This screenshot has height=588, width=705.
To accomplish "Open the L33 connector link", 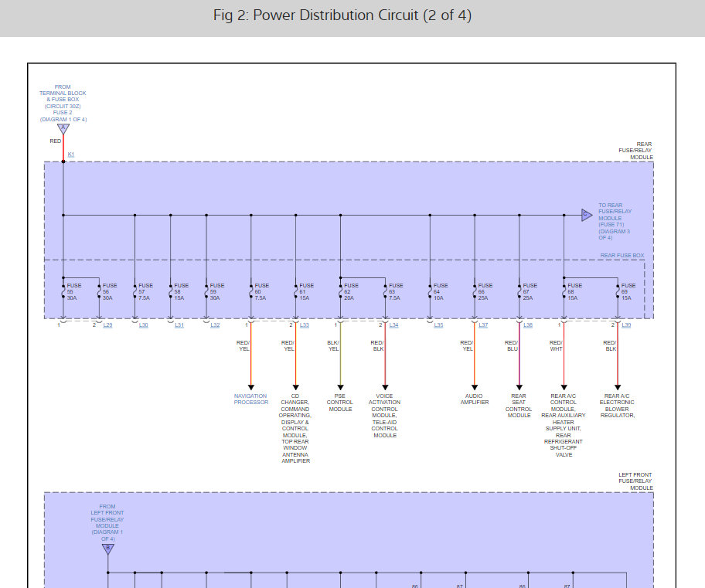I will [305, 325].
